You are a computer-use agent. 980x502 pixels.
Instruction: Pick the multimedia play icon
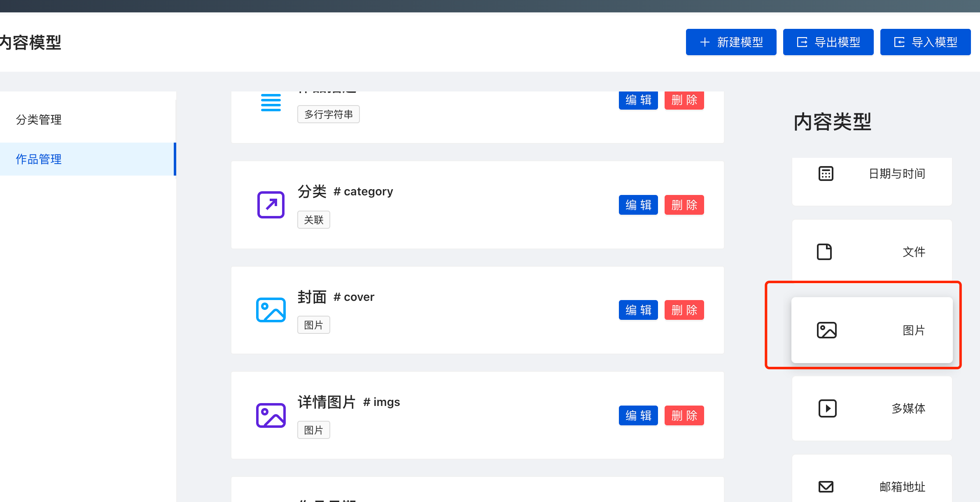pyautogui.click(x=827, y=408)
